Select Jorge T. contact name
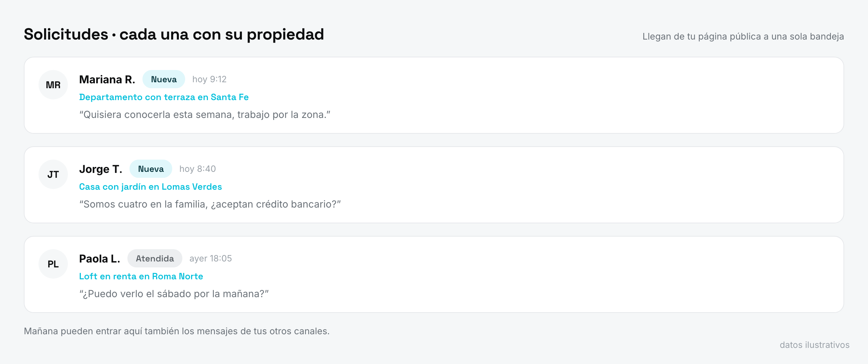Viewport: 868px width, 364px height. (101, 169)
